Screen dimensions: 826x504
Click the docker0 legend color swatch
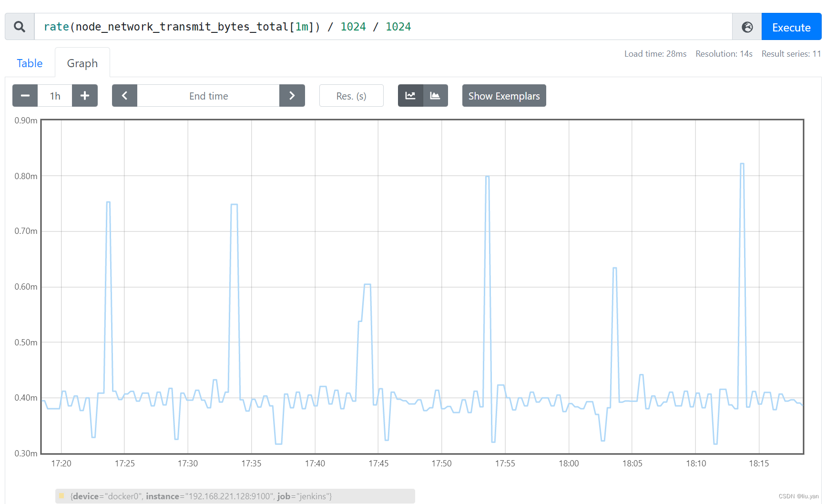(61, 496)
